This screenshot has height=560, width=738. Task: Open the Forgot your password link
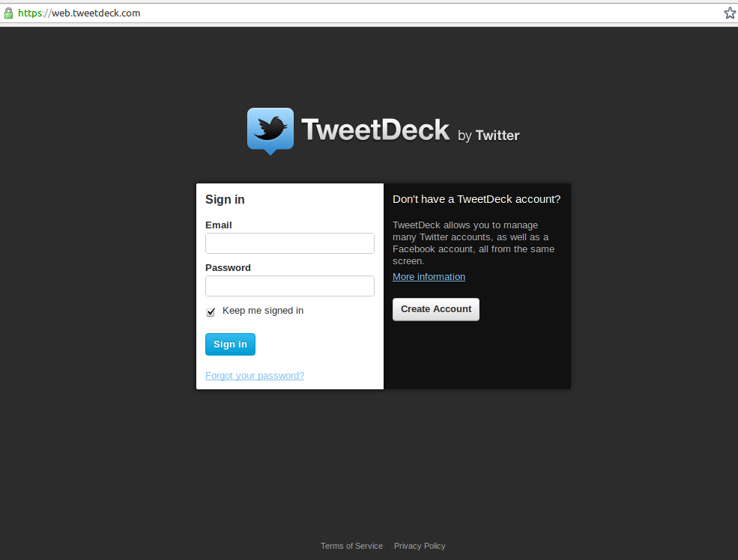coord(255,376)
